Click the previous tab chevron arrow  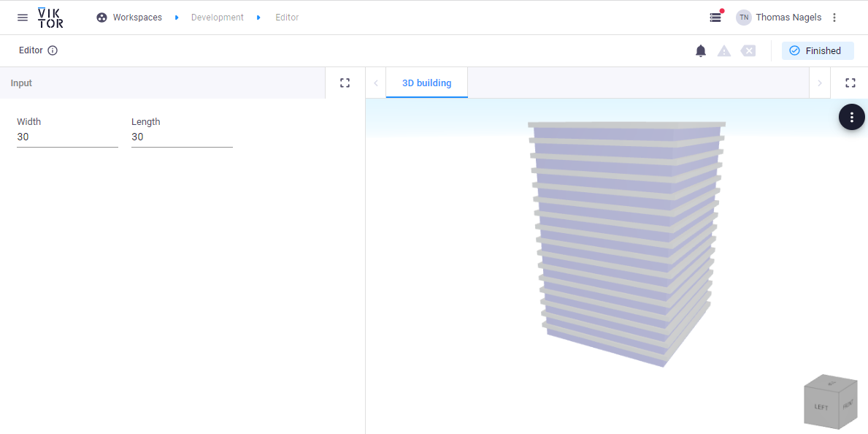click(x=376, y=83)
